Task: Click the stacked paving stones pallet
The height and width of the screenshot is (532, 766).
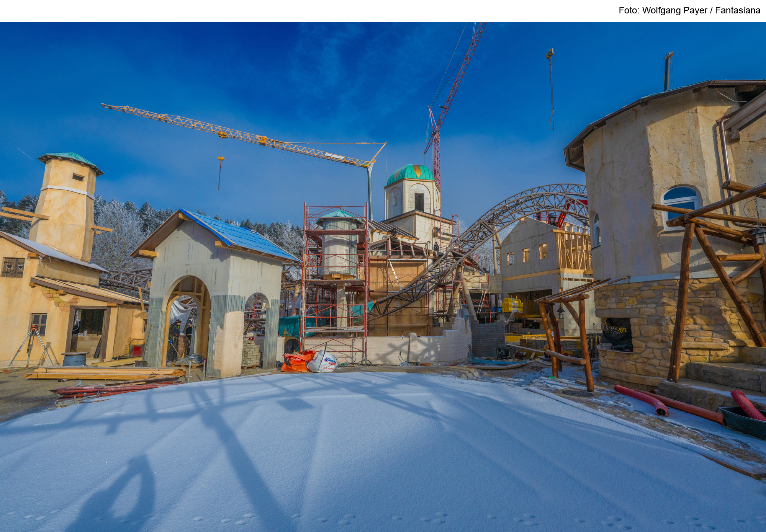Action: pyautogui.click(x=251, y=353)
